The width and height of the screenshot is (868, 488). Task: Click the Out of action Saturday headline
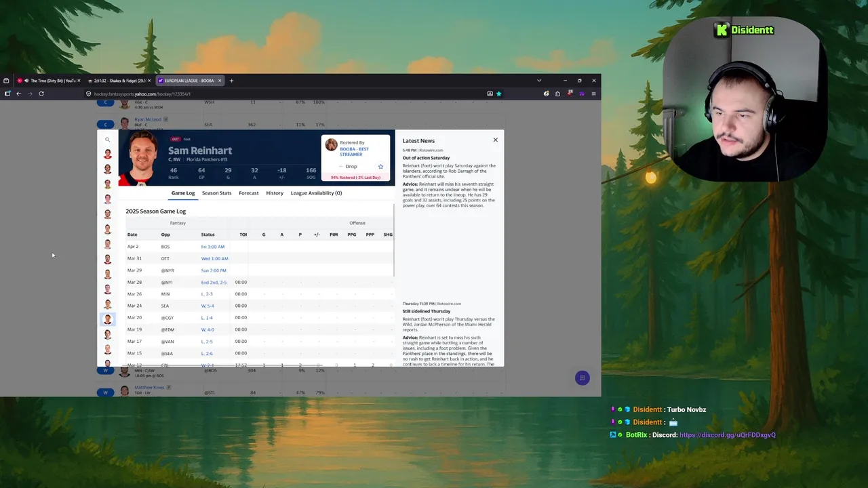[426, 158]
